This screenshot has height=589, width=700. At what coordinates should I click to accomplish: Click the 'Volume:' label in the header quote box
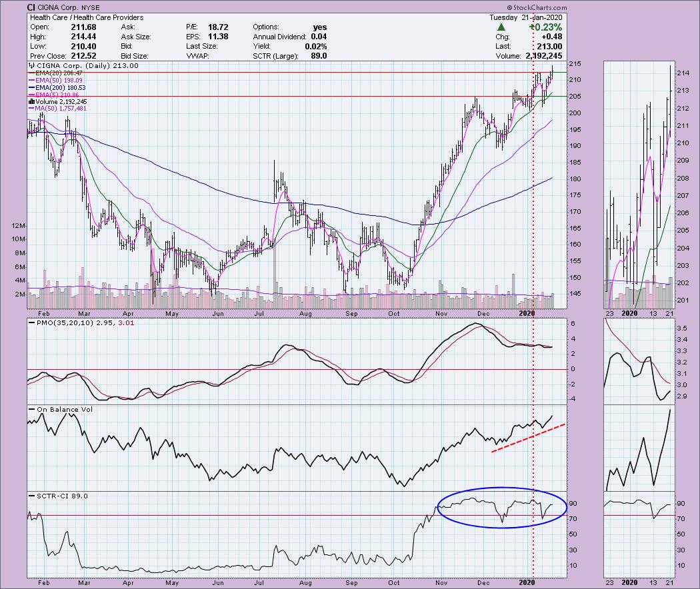point(508,56)
